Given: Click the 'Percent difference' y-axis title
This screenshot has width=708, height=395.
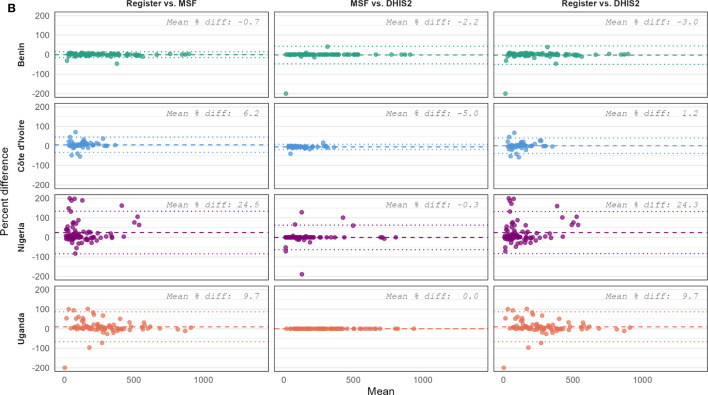Looking at the screenshot, I should click(x=5, y=191).
